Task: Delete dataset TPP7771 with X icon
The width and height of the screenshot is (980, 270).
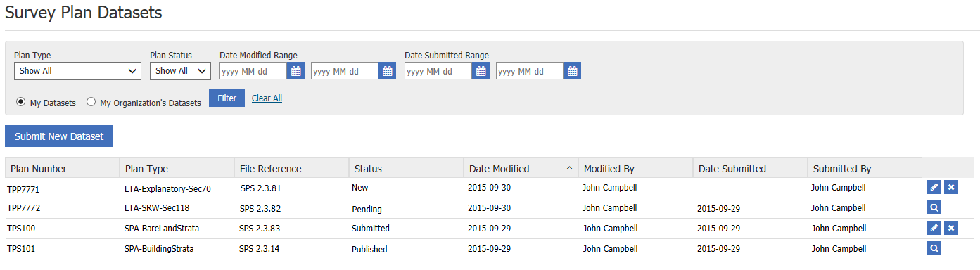Action: pyautogui.click(x=950, y=187)
